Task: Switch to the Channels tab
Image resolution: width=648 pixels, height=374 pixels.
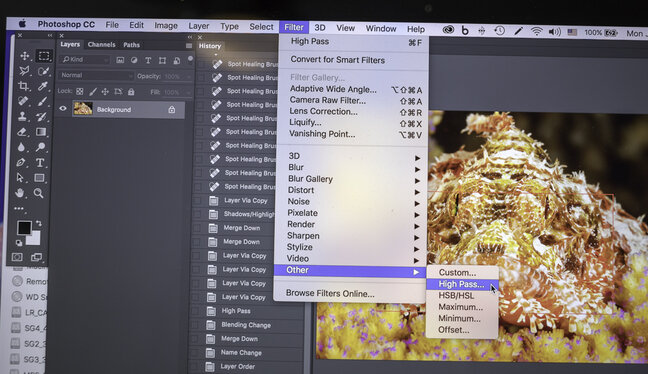Action: click(101, 45)
